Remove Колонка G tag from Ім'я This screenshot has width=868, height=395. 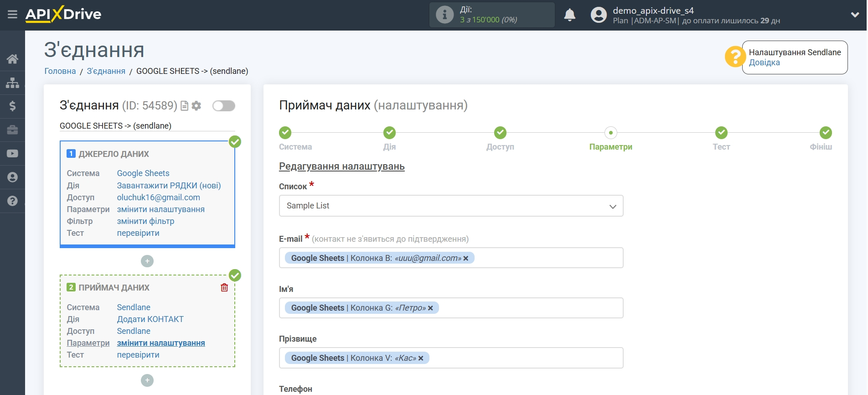(x=430, y=308)
